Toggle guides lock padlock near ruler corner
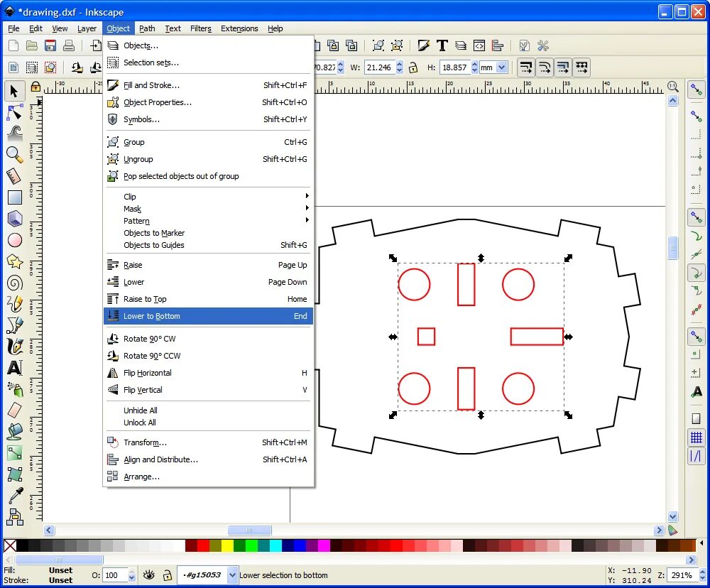 35,87
